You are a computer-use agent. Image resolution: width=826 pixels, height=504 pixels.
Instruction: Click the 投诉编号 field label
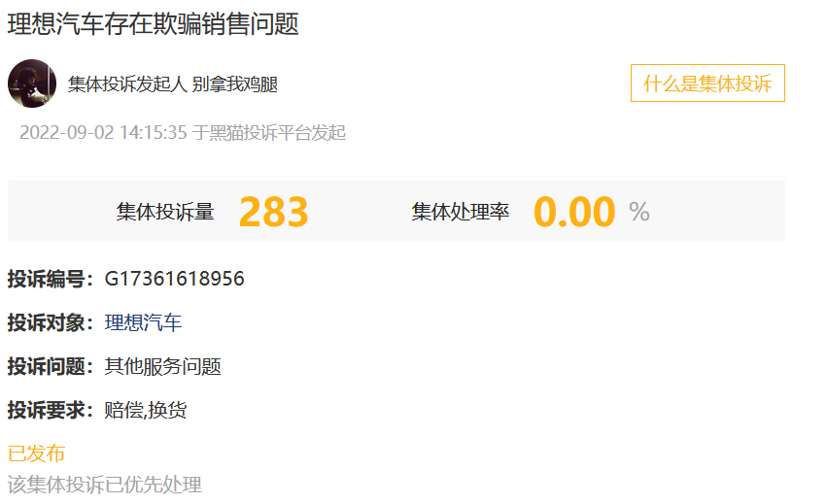[47, 279]
